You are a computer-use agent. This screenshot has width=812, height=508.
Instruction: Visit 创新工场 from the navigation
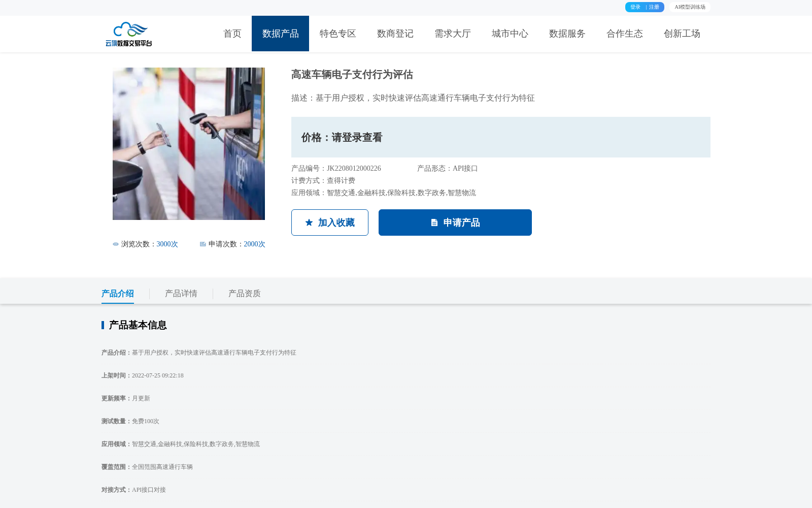[682, 34]
